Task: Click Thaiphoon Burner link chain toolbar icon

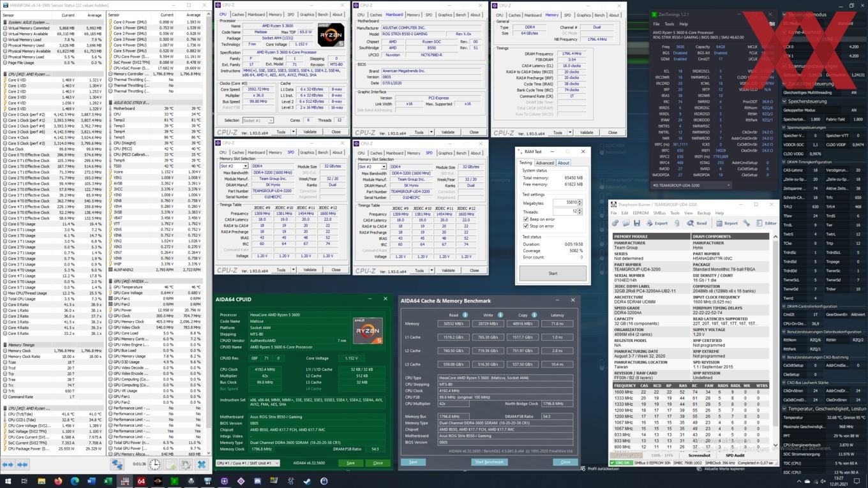Action: [615, 223]
